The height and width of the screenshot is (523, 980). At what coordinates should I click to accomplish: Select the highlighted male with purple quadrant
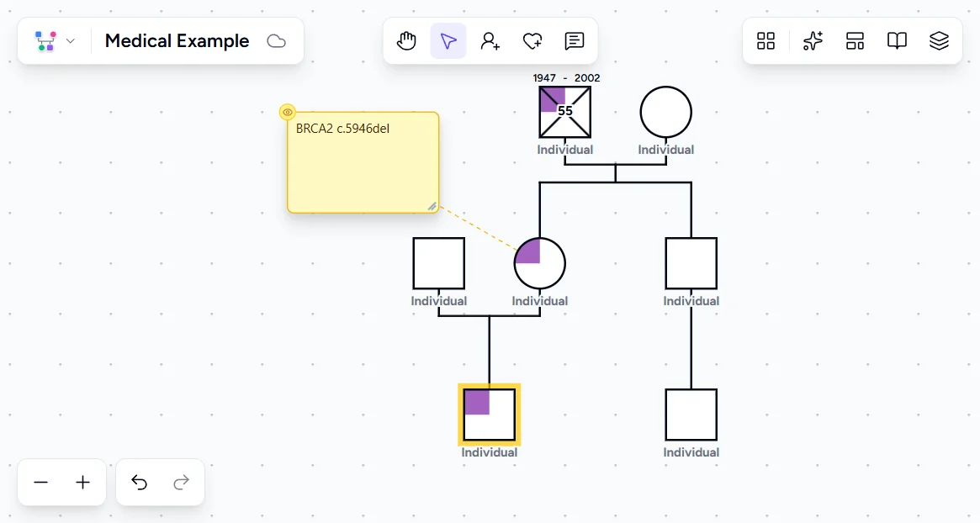pyautogui.click(x=490, y=415)
